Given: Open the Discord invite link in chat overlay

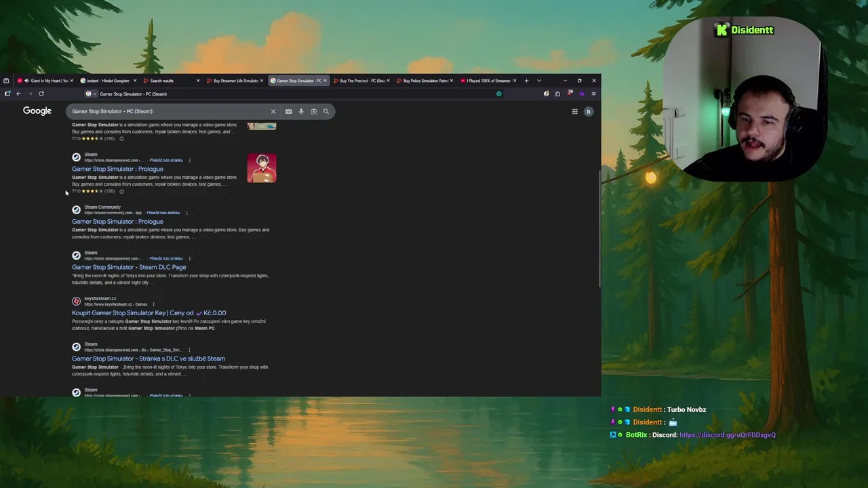Looking at the screenshot, I should (x=727, y=435).
